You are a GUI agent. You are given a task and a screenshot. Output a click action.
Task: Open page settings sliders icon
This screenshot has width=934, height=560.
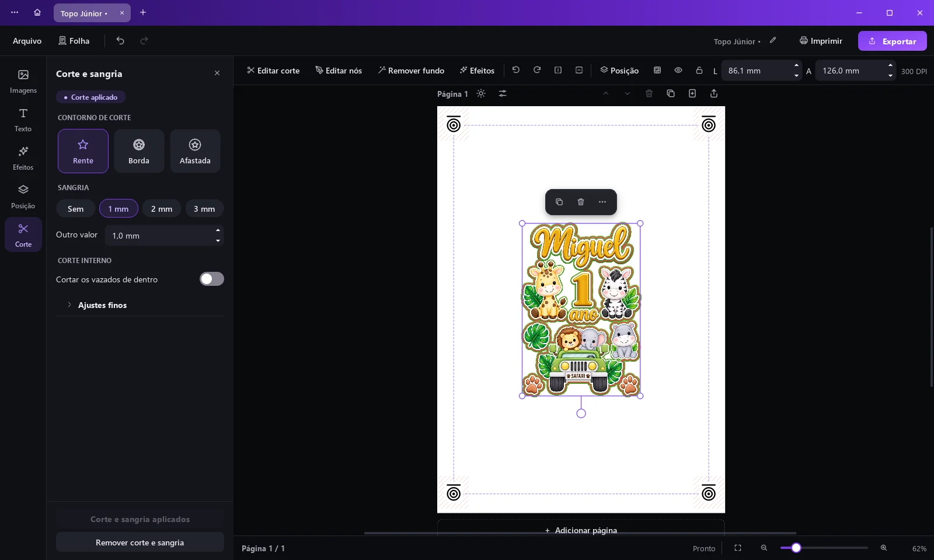503,93
